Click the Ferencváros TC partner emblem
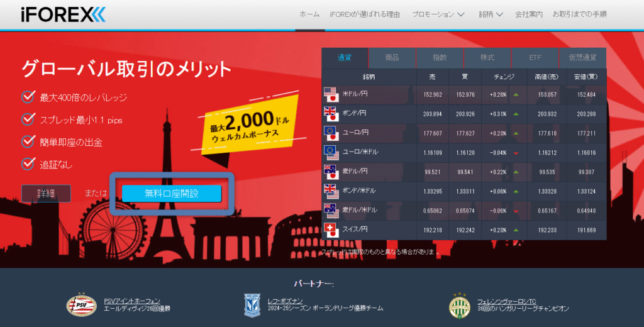This screenshot has width=644, height=327. point(459,305)
